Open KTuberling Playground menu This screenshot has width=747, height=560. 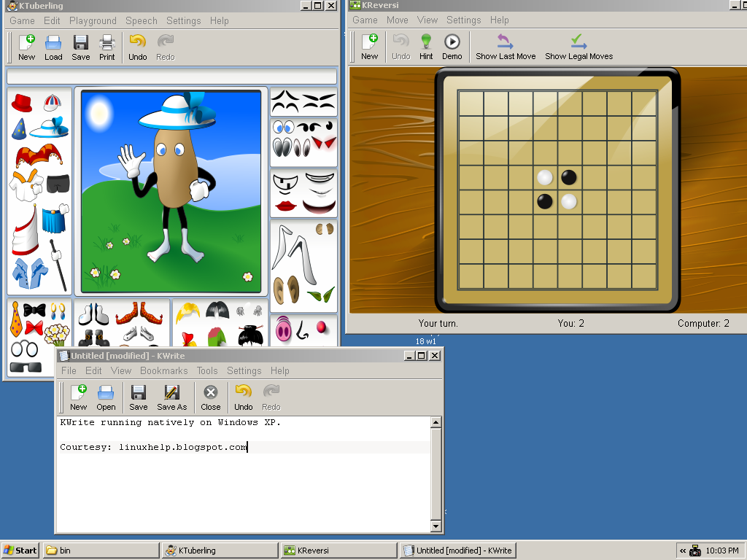click(93, 20)
